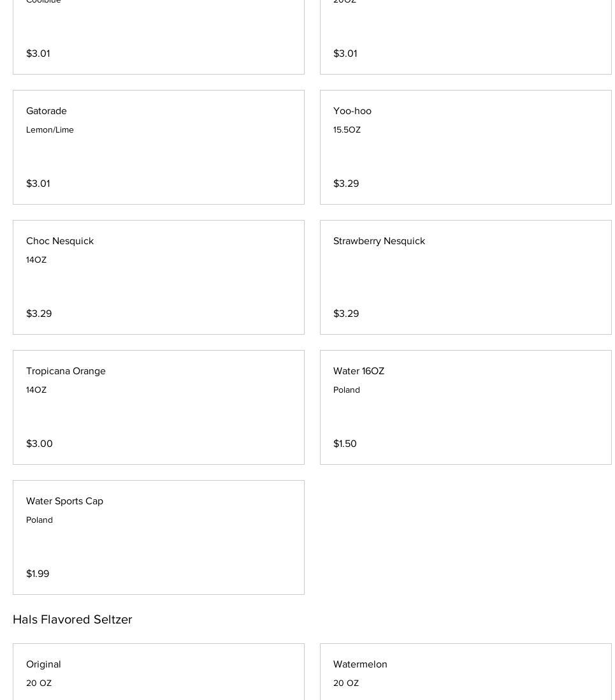Screen dimensions: 615x700
Task: Open the Gatorade Lemon/Lime item card
Action: (x=158, y=147)
